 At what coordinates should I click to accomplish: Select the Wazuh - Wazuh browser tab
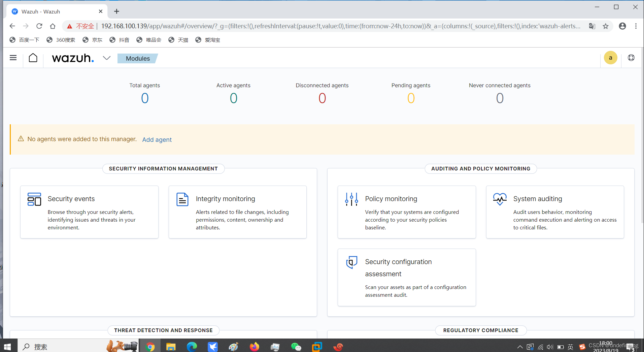tap(57, 11)
